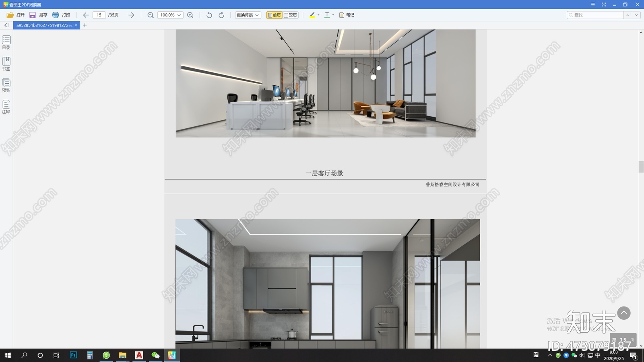Zoom in with the plus magnifier

[190, 15]
